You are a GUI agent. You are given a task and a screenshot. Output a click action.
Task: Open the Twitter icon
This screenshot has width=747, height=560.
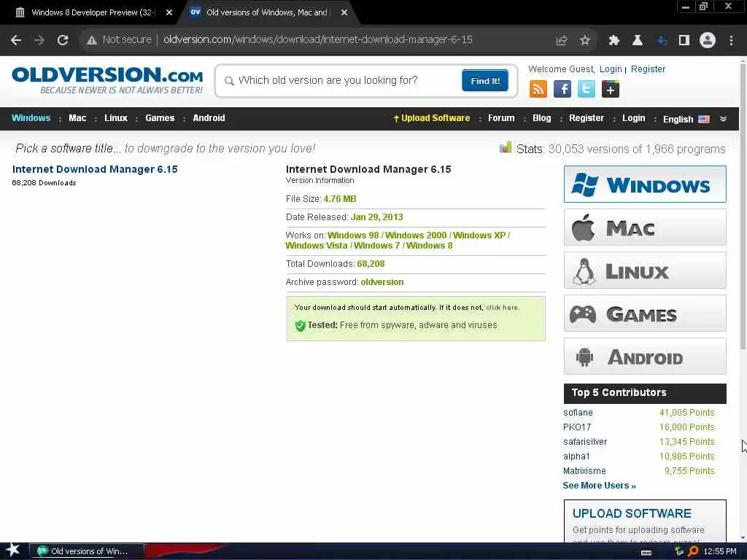click(586, 89)
